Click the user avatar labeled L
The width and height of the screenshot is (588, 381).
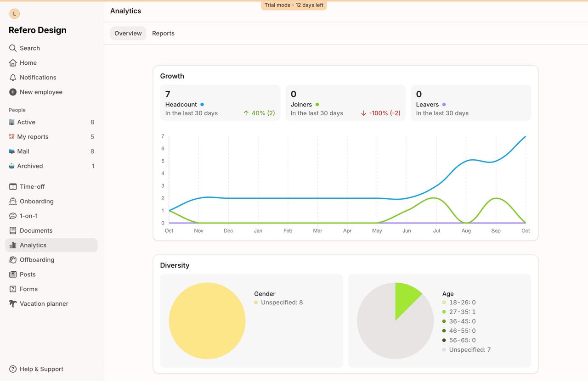tap(15, 14)
